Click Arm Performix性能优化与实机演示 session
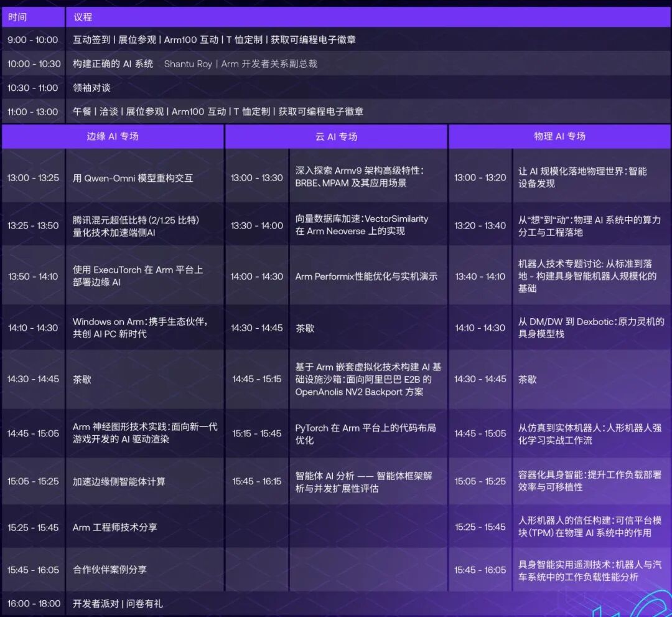 [366, 276]
